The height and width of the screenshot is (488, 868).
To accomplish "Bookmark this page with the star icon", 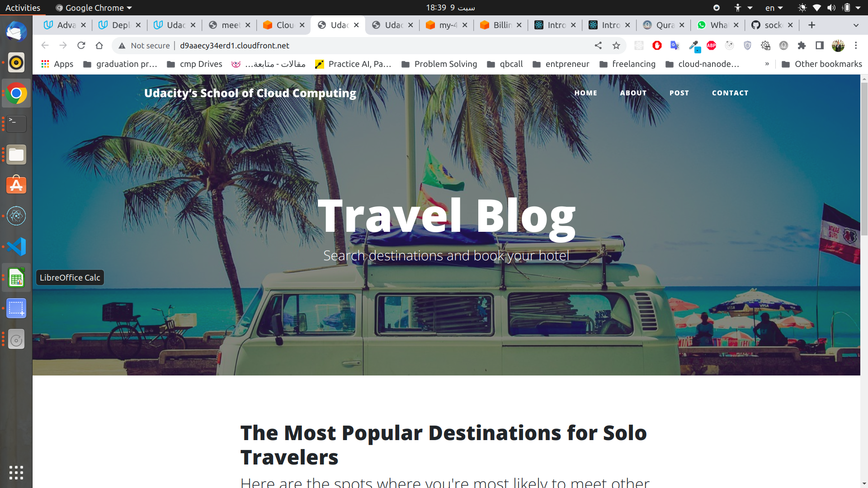I will click(616, 45).
